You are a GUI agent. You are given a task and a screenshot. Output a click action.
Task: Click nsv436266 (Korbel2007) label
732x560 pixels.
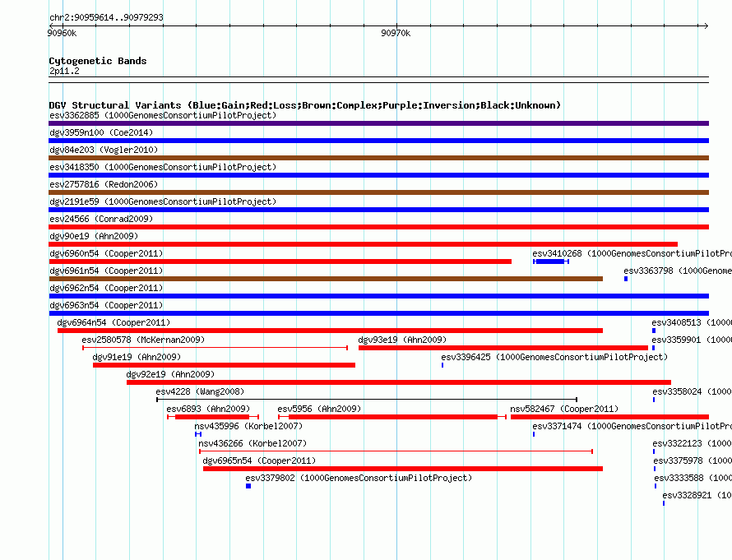click(x=252, y=443)
